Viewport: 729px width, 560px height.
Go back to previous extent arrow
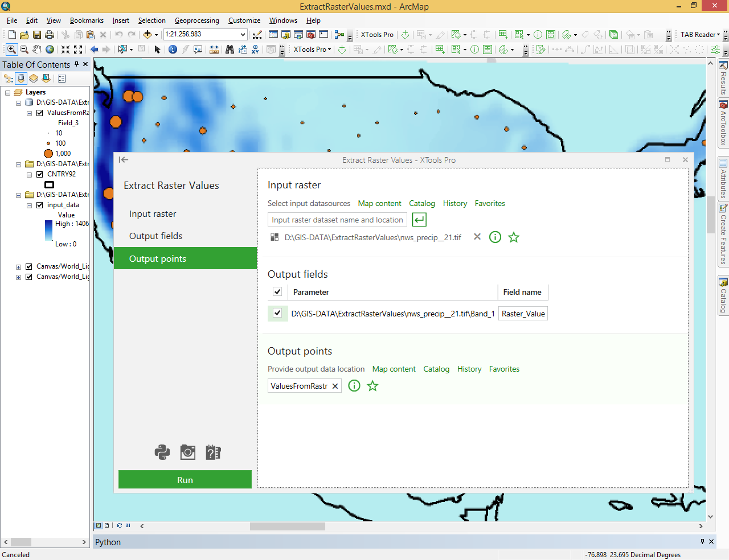click(95, 50)
